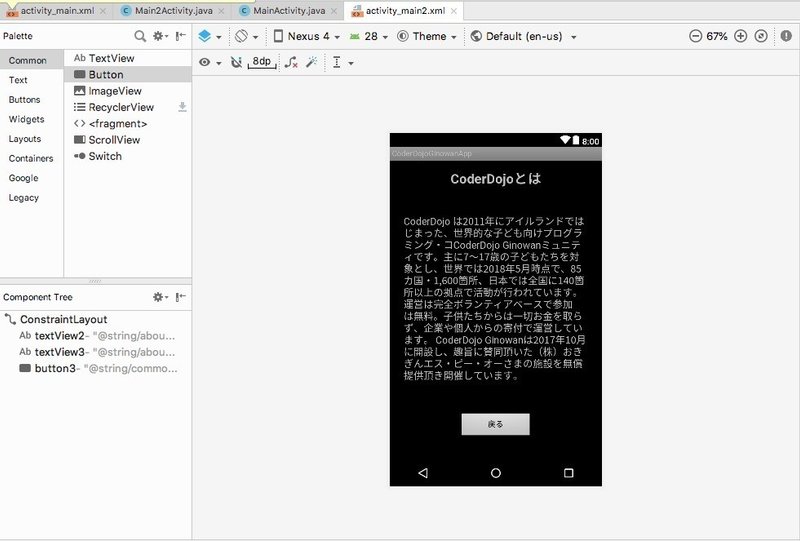Pick ImageView from palette
The width and height of the screenshot is (800, 541).
coord(128,91)
